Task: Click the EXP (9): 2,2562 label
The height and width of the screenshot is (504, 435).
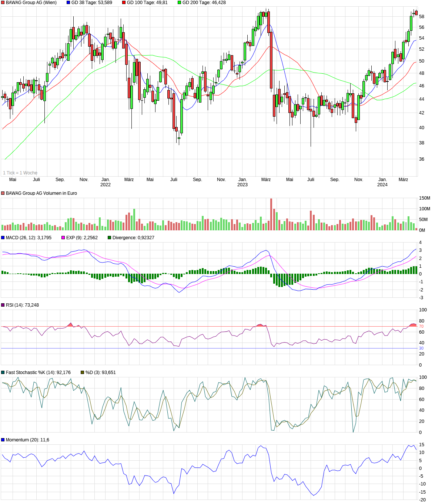Action: (82, 238)
